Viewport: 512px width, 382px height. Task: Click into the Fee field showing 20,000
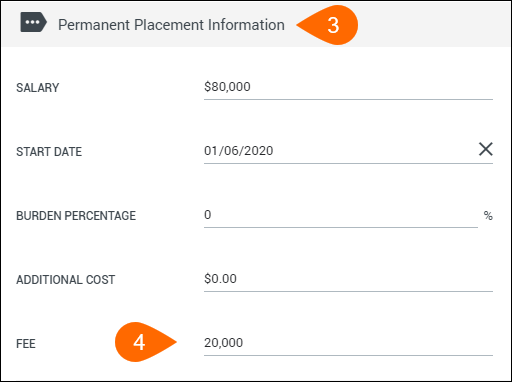coord(348,343)
